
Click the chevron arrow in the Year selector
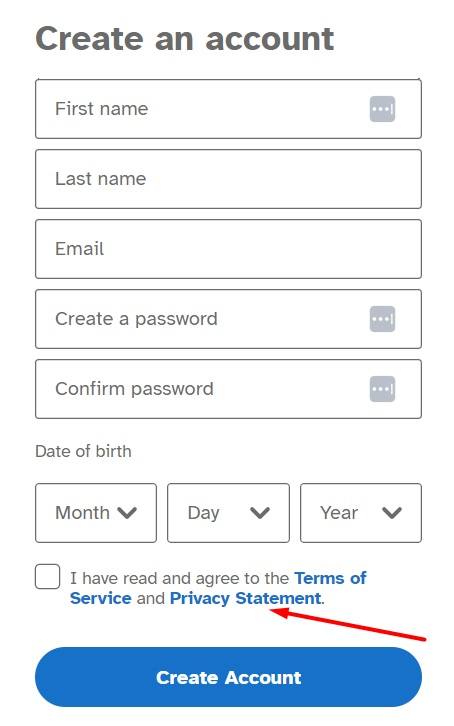[392, 513]
